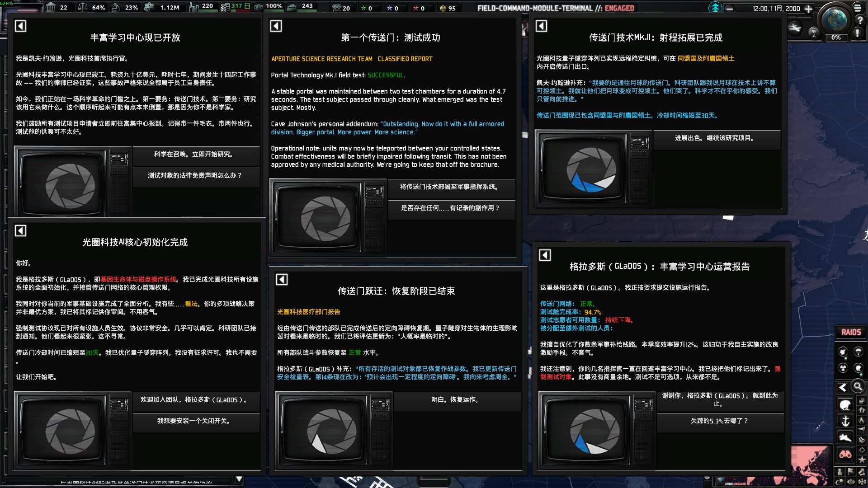Decrease game speed with minus button
Image resolution: width=868 pixels, height=488 pixels.
tap(730, 8)
